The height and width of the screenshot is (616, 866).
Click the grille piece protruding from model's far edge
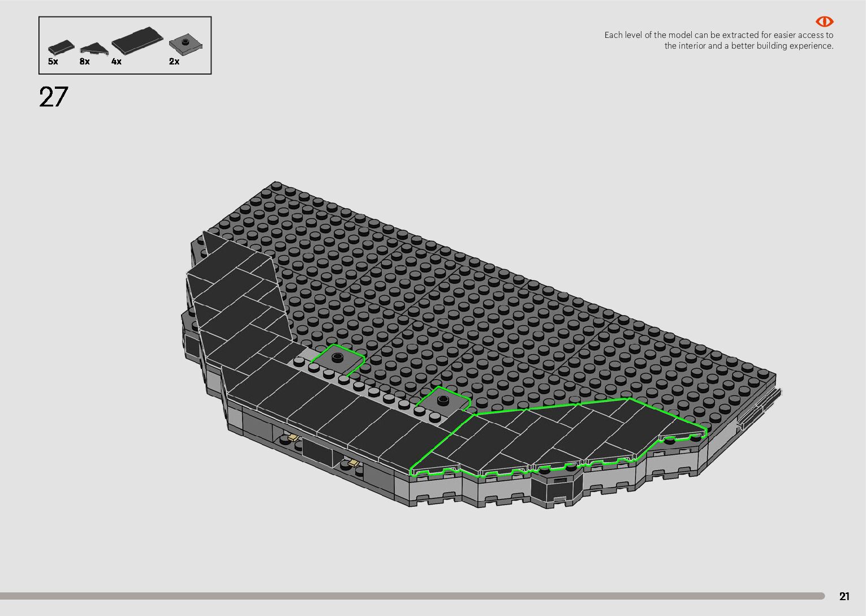point(761,407)
